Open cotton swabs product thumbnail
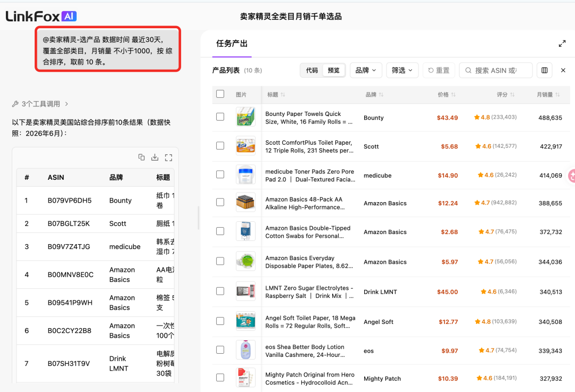Screen dimensions: 575x392 click(245, 231)
